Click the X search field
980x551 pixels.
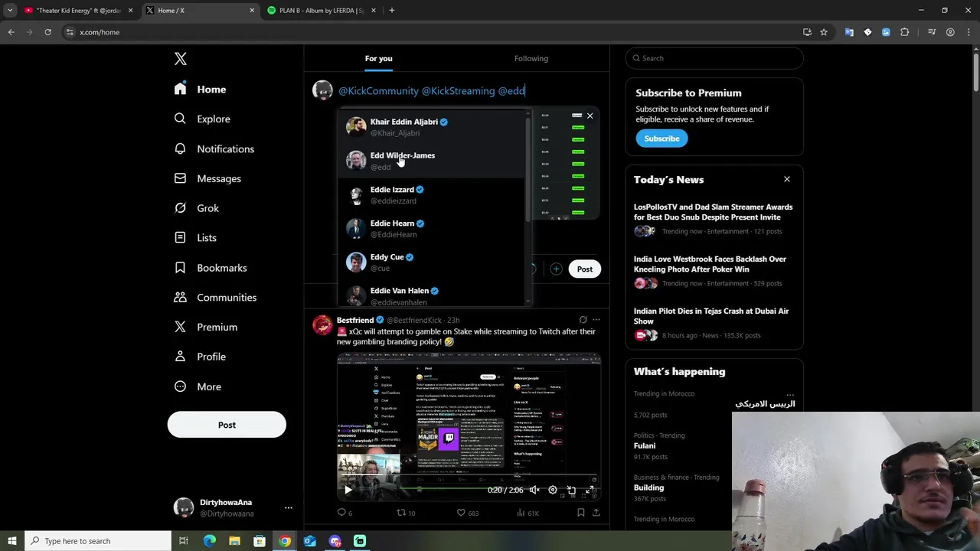point(714,58)
